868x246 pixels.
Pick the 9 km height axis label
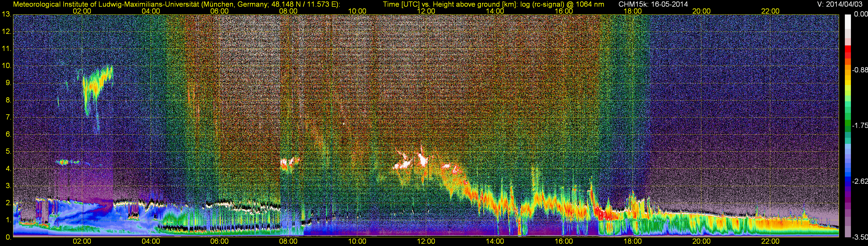coord(8,83)
